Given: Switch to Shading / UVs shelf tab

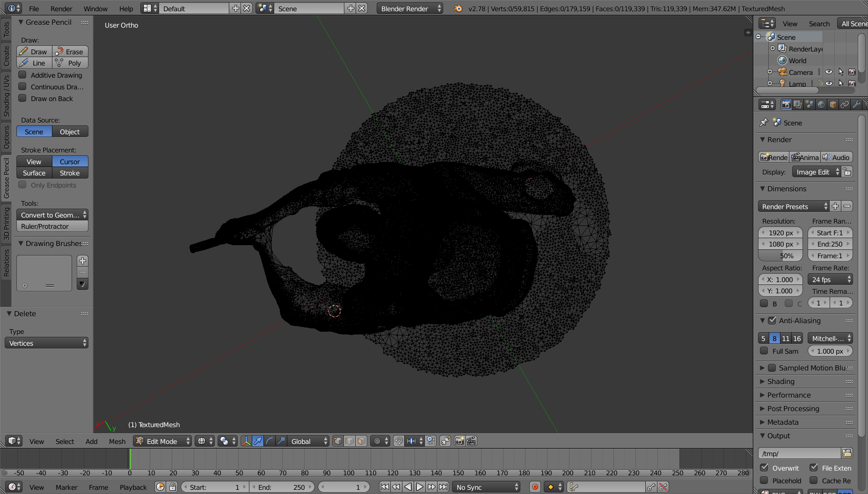Looking at the screenshot, I should [x=6, y=96].
